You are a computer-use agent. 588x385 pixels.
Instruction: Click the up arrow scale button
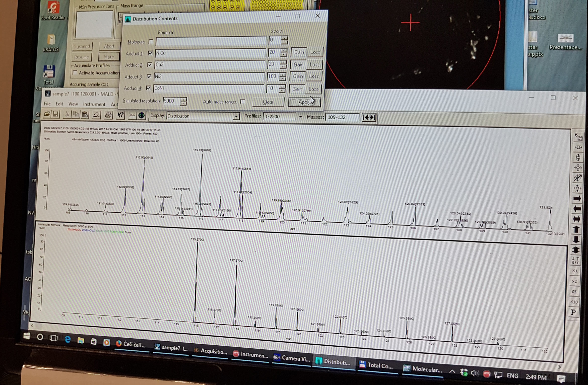coord(576,229)
